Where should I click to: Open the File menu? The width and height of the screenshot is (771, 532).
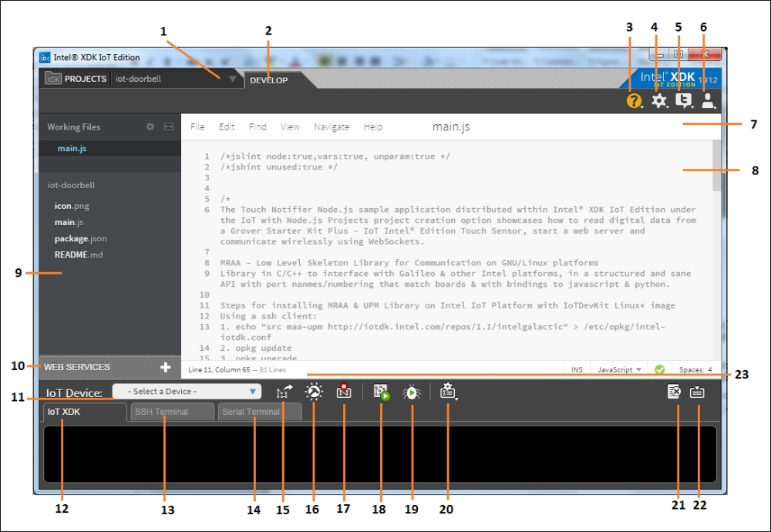(197, 127)
